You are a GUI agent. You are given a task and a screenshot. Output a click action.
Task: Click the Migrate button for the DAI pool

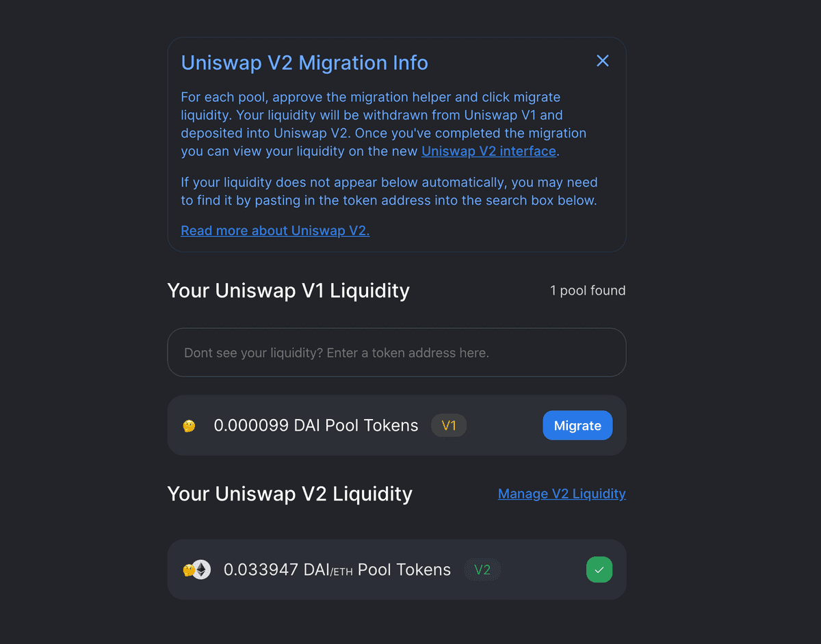coord(577,425)
